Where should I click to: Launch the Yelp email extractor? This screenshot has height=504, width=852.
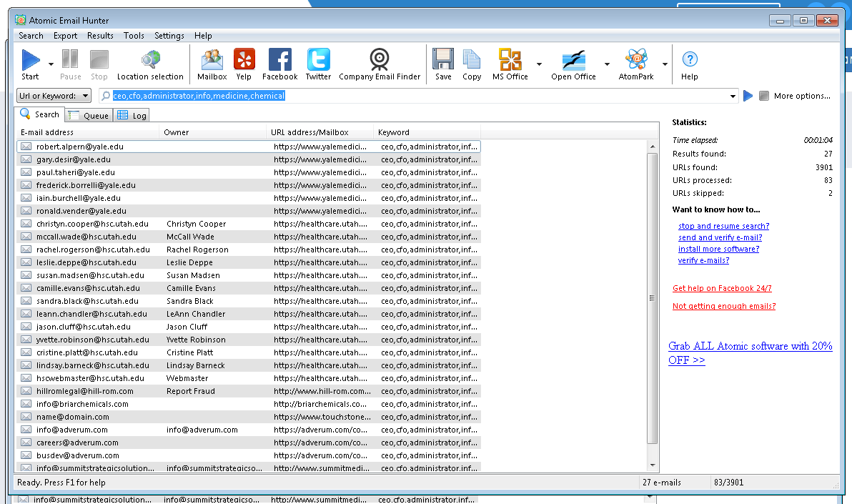[x=243, y=64]
